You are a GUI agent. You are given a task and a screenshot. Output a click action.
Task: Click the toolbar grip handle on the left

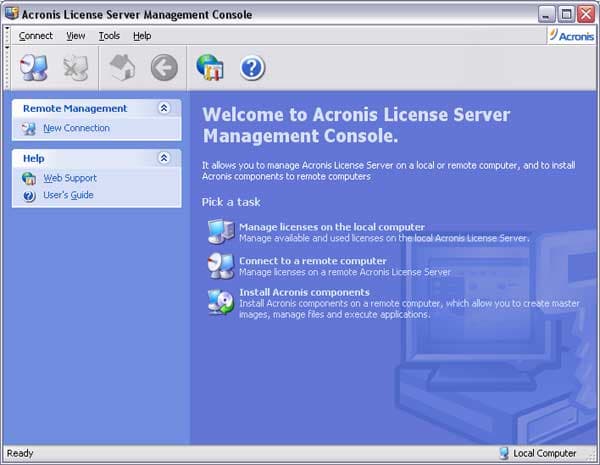(7, 67)
